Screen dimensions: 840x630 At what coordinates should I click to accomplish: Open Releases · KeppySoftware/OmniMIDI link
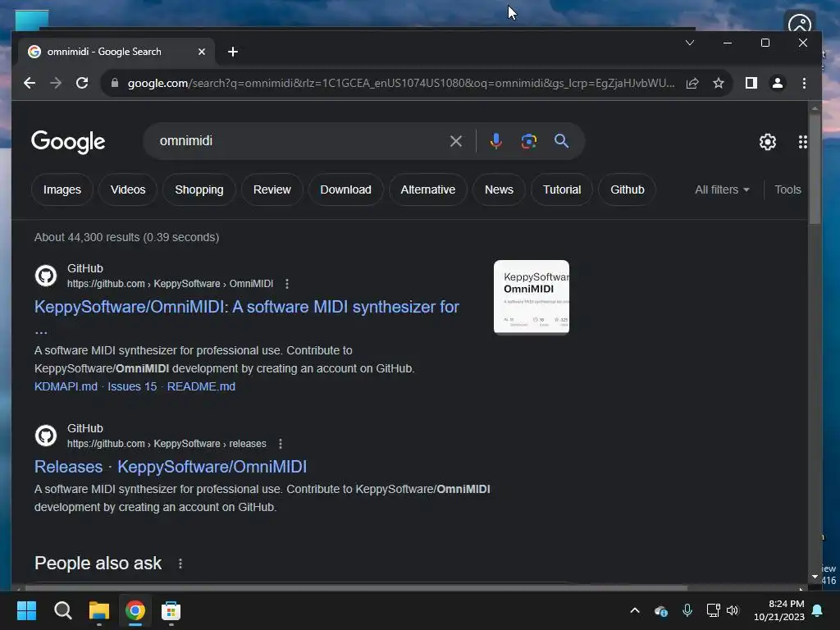click(x=171, y=467)
